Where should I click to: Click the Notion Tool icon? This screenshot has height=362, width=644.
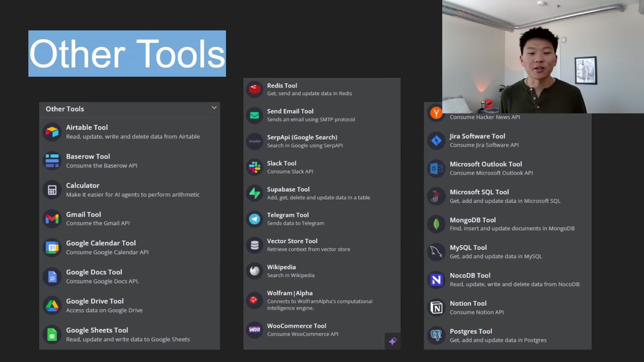tap(436, 307)
